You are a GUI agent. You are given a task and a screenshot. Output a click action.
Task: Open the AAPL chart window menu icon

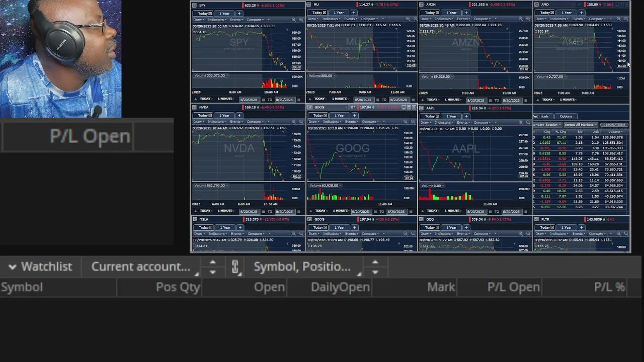(421, 108)
